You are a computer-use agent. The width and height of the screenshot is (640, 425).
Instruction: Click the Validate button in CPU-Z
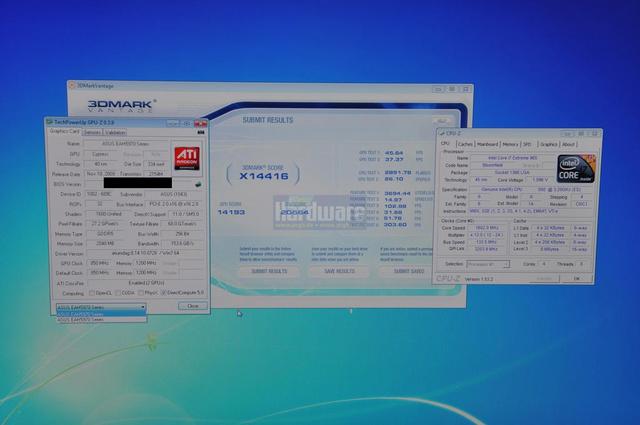pyautogui.click(x=544, y=278)
